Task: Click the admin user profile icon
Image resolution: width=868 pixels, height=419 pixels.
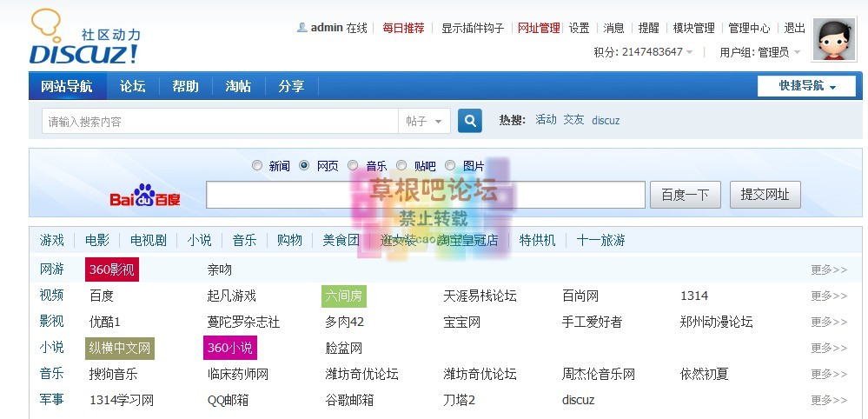Action: click(x=302, y=28)
